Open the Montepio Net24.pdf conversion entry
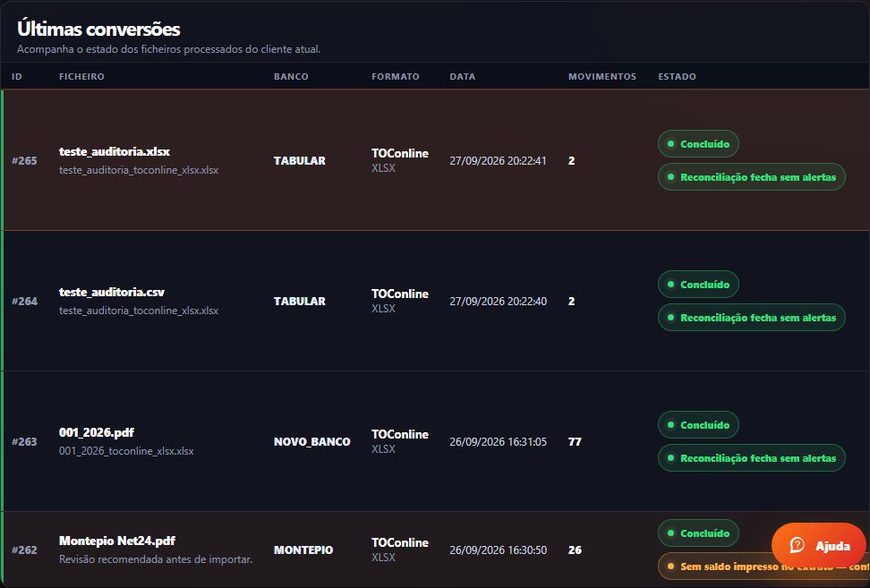The width and height of the screenshot is (870, 588). coord(435,550)
